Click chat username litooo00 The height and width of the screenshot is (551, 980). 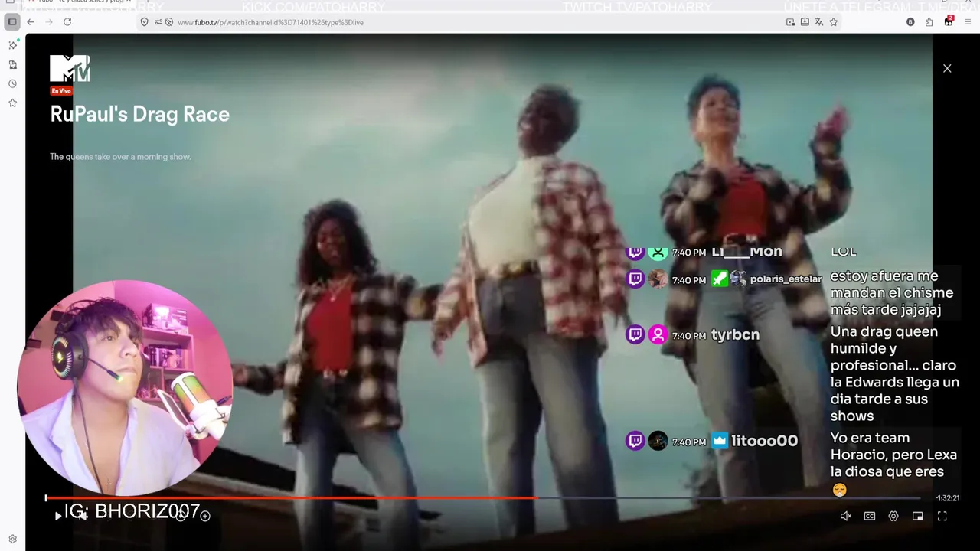(x=764, y=441)
